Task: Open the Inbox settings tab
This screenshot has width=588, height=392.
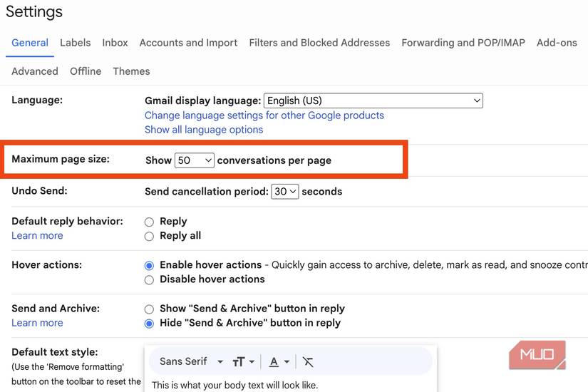Action: 115,43
